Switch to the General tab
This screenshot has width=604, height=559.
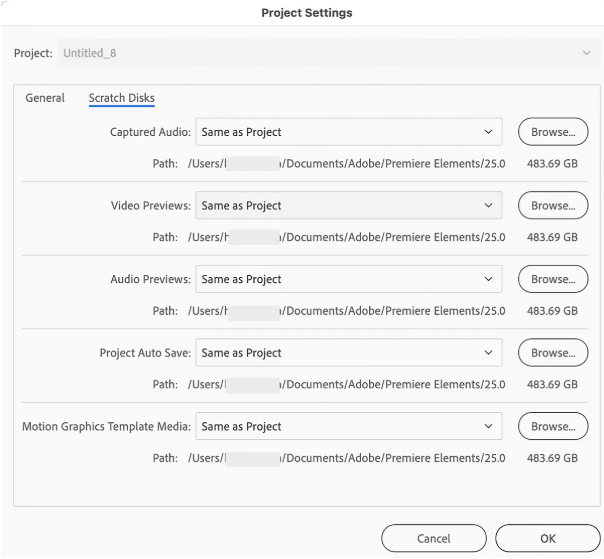pyautogui.click(x=45, y=98)
